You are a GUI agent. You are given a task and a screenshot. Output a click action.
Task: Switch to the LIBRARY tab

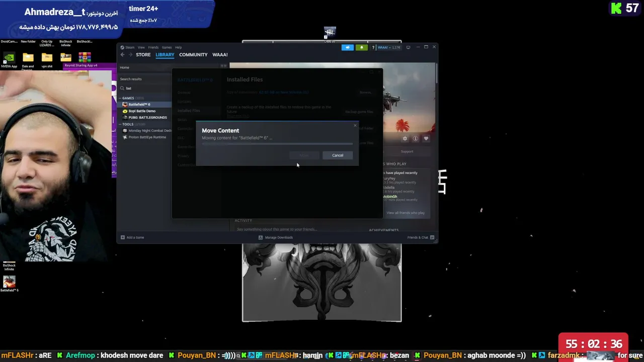pyautogui.click(x=165, y=55)
